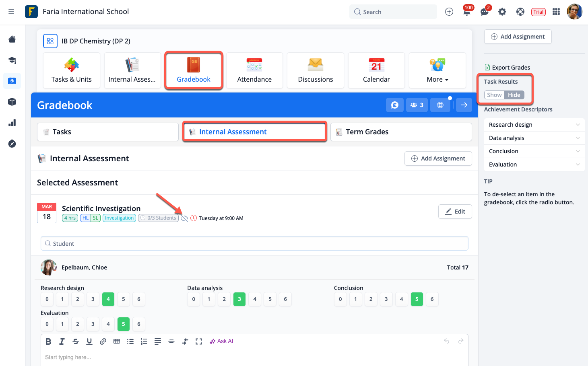Viewport: 588px width, 366px height.
Task: Open the apps grid launcher icon
Action: (x=556, y=12)
